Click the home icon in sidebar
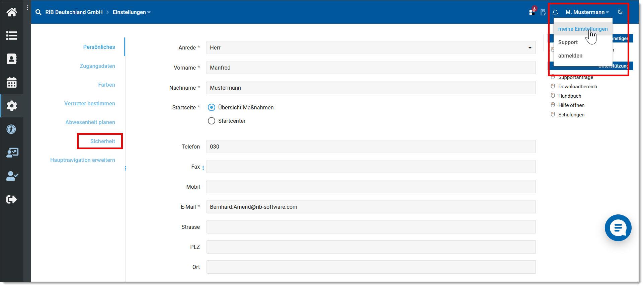 tap(12, 12)
